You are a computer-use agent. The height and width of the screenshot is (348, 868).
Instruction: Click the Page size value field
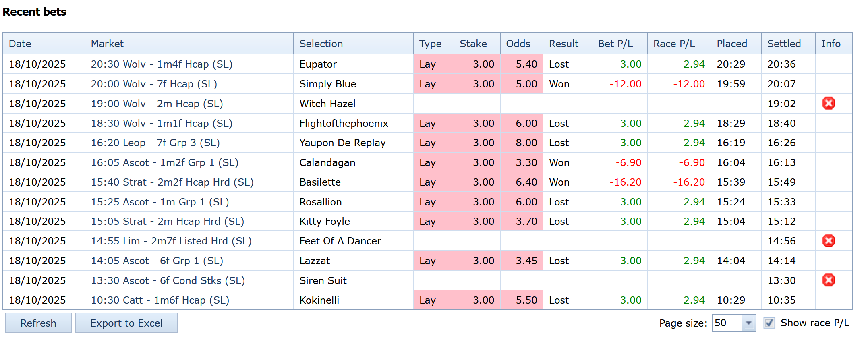(x=726, y=323)
